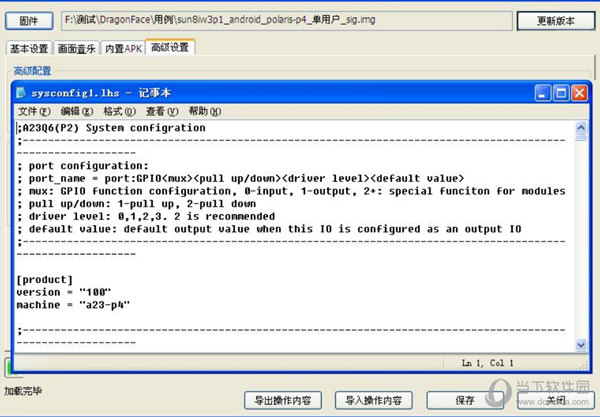600x417 pixels.
Task: Open Notepad 文件(F) menu
Action: pyautogui.click(x=34, y=111)
